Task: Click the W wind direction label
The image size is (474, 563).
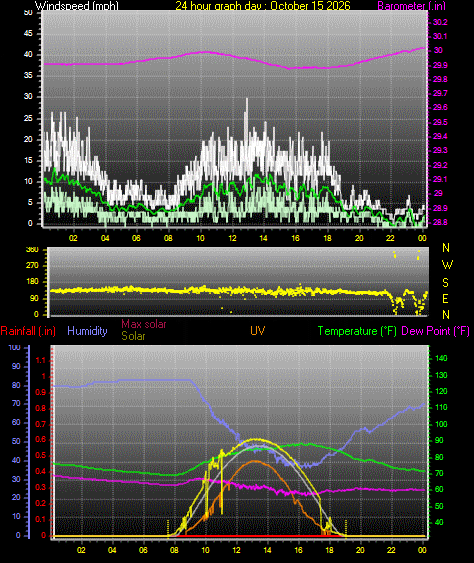Action: tap(447, 265)
